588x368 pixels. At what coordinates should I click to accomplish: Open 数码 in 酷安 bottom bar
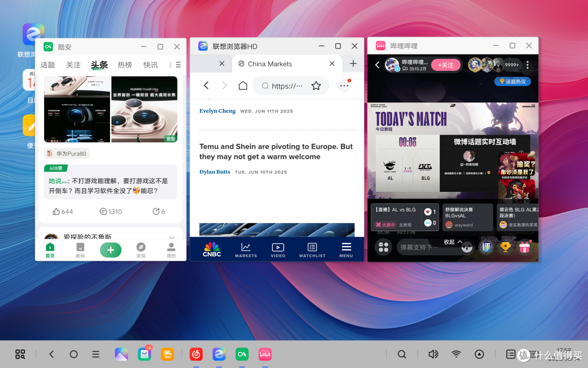(80, 250)
